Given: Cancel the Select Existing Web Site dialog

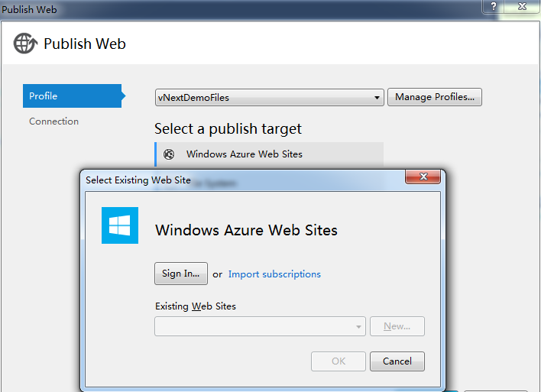Looking at the screenshot, I should 397,361.
